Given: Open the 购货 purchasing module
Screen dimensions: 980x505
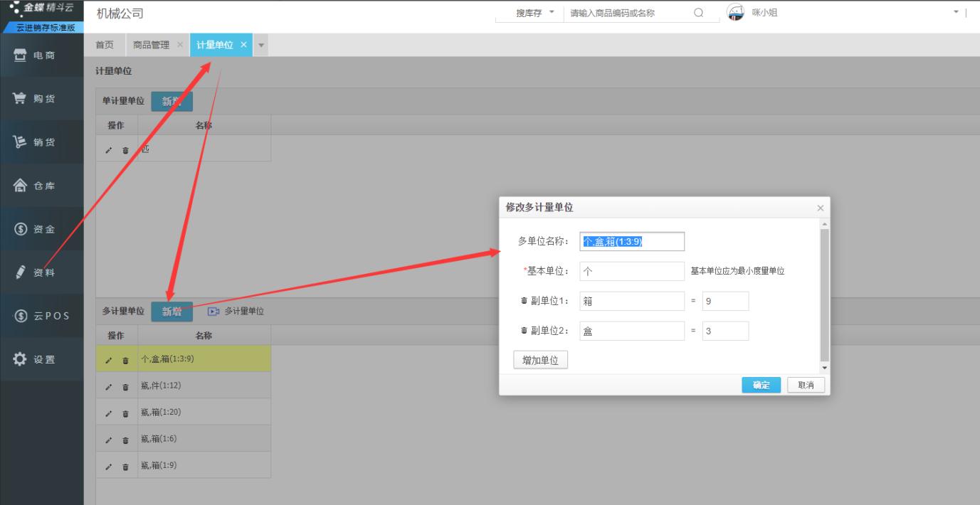Looking at the screenshot, I should [x=41, y=99].
